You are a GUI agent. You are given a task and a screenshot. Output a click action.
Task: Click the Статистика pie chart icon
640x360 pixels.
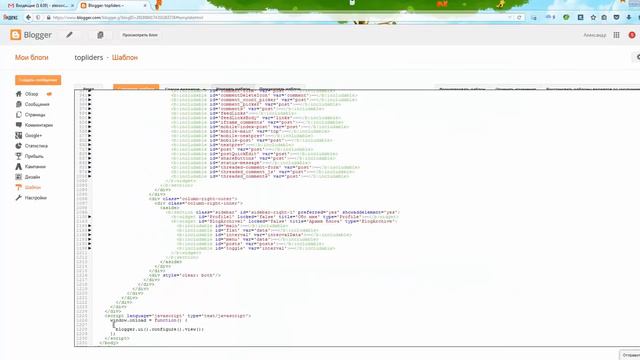[x=18, y=146]
